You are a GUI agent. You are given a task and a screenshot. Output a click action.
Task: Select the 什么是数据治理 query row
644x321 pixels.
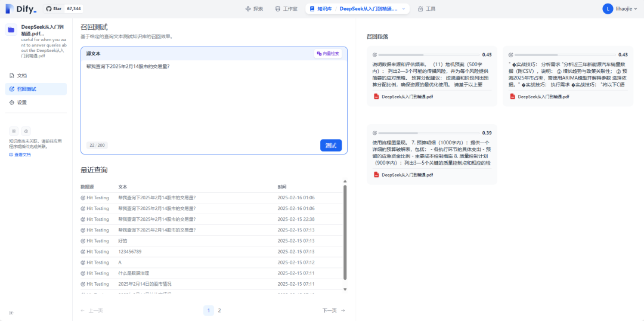(x=212, y=273)
